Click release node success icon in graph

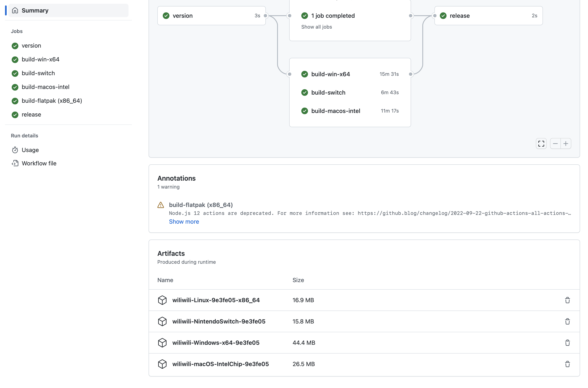(443, 16)
